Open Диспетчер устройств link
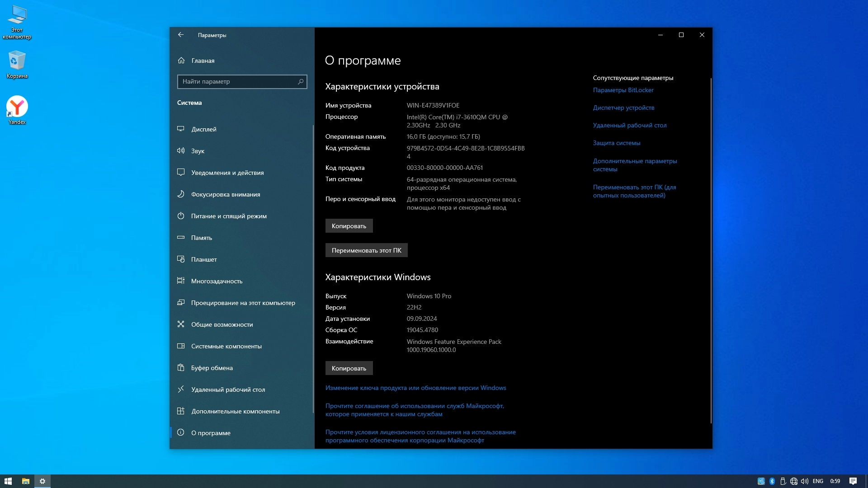 click(623, 108)
